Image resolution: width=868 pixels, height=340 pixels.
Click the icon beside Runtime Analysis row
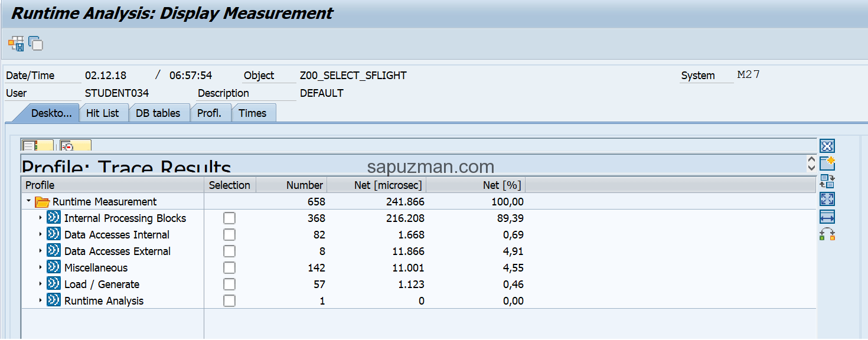(54, 300)
